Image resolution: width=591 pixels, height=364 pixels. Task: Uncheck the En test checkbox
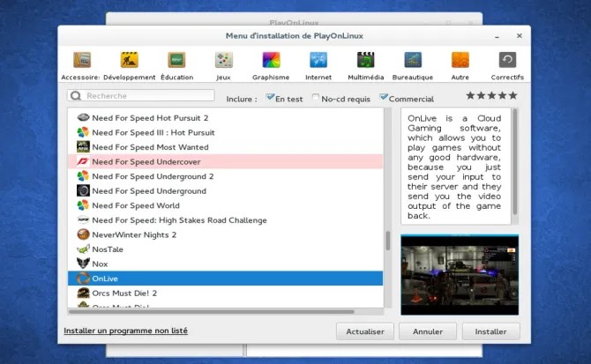pyautogui.click(x=270, y=98)
